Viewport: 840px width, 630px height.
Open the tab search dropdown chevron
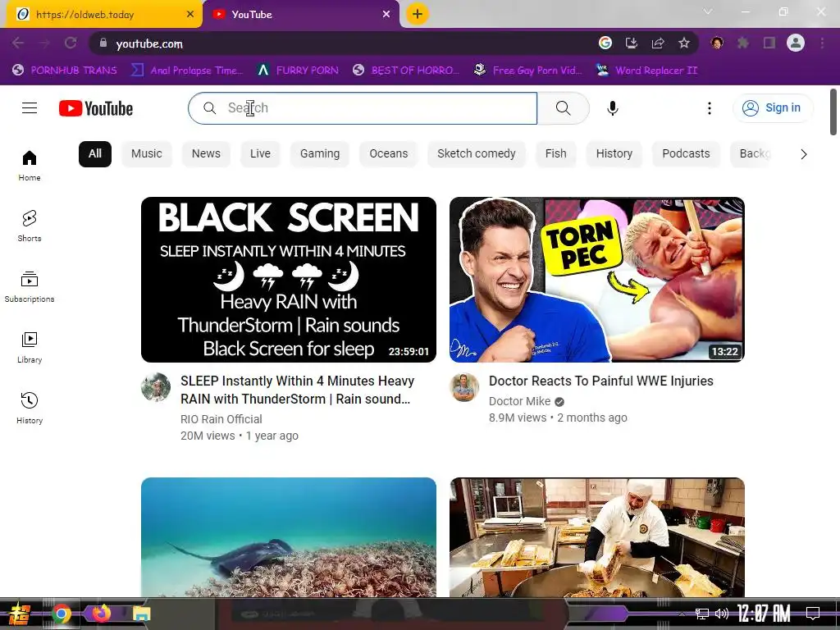tap(708, 11)
